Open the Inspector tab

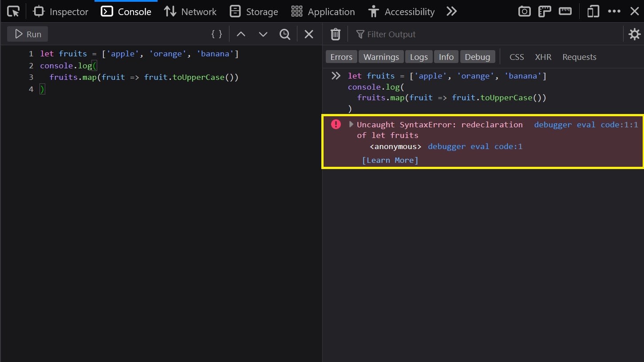(61, 12)
